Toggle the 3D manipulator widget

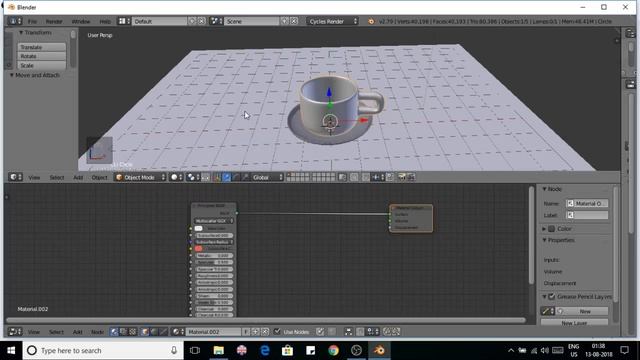point(217,177)
